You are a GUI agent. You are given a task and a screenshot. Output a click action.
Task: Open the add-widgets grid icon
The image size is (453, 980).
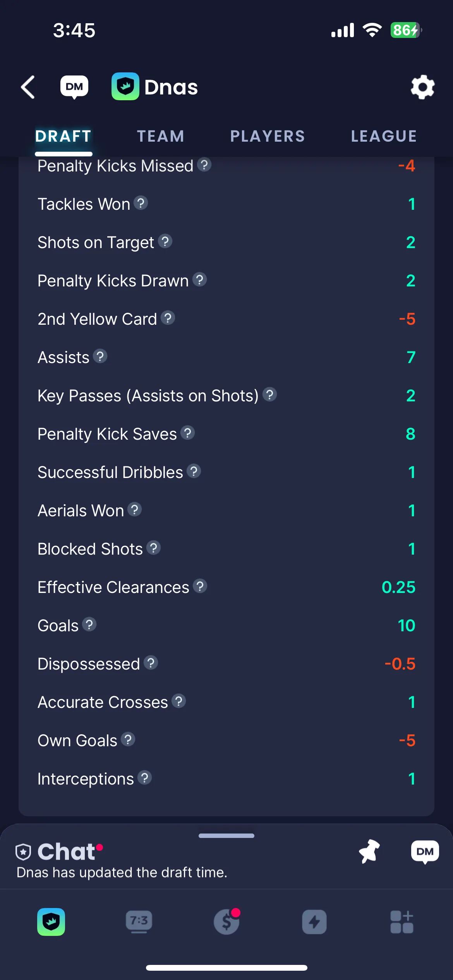coord(402,922)
